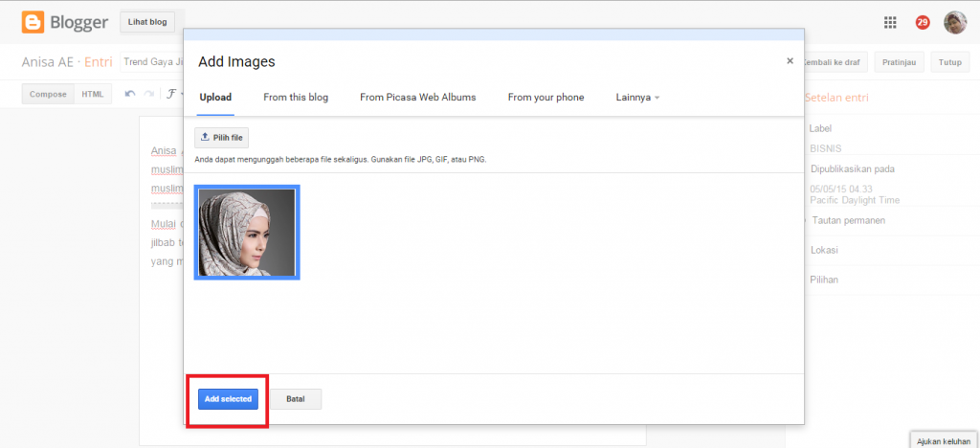Click the Pratinjau preview button
This screenshot has width=980, height=448.
point(900,62)
